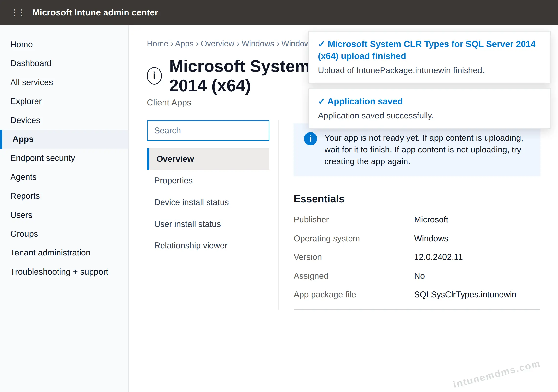Click Microsoft Intune admin center title
The image size is (558, 392).
(95, 12)
